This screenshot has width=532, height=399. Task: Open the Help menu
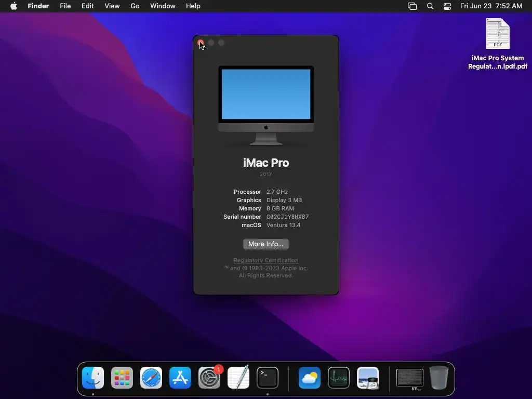click(193, 6)
